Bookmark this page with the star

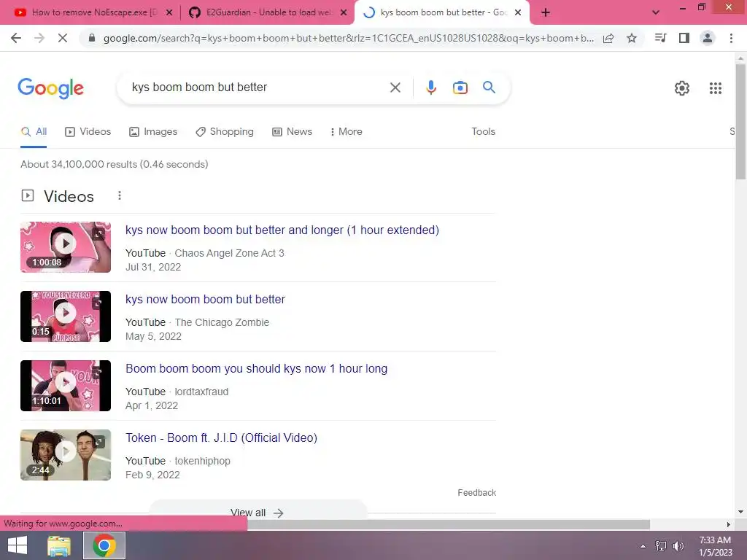[x=632, y=38]
